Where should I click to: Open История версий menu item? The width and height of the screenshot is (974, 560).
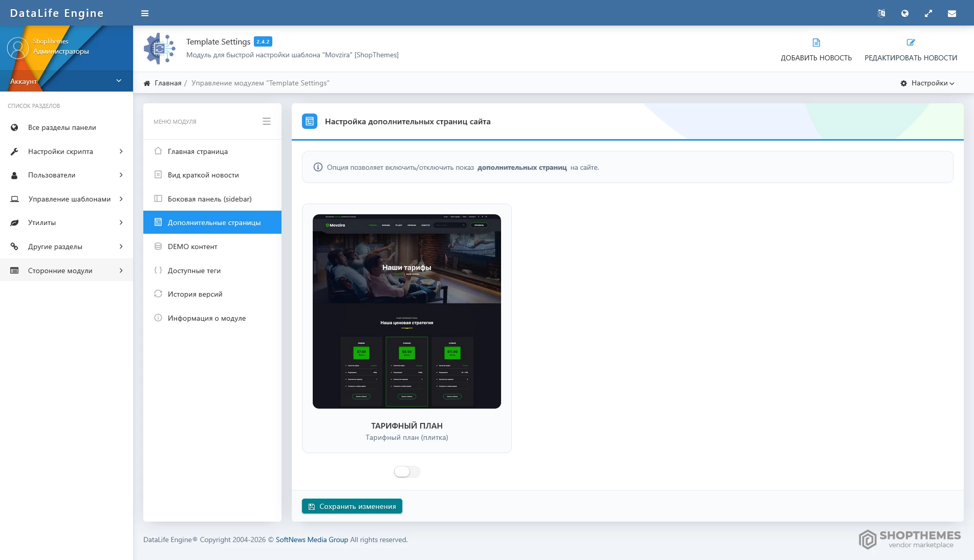click(x=195, y=294)
